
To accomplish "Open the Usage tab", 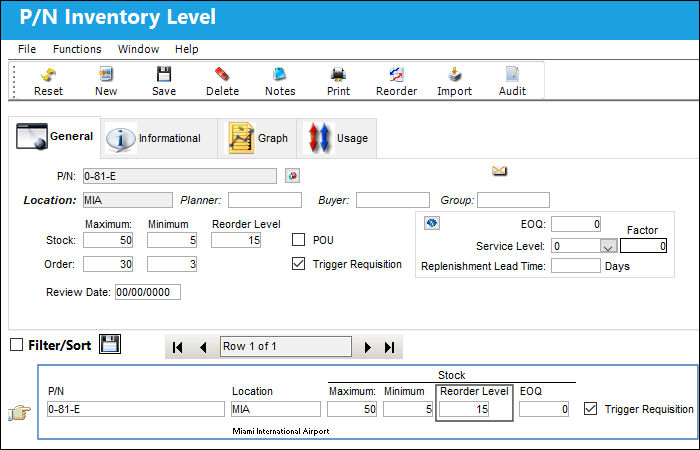I will [x=337, y=138].
